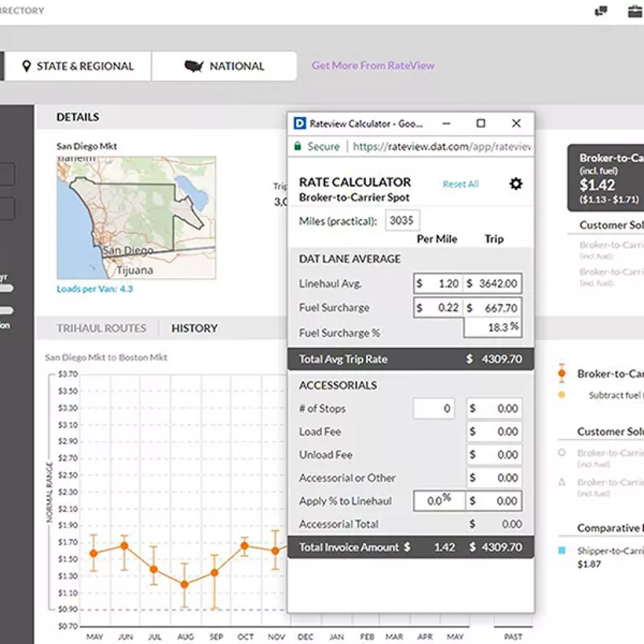The width and height of the screenshot is (644, 644).
Task: Click the May data point on chart
Action: point(94,553)
